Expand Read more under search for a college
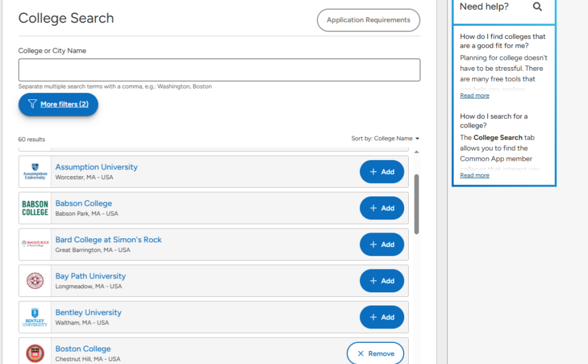This screenshot has height=364, width=588. [x=474, y=176]
